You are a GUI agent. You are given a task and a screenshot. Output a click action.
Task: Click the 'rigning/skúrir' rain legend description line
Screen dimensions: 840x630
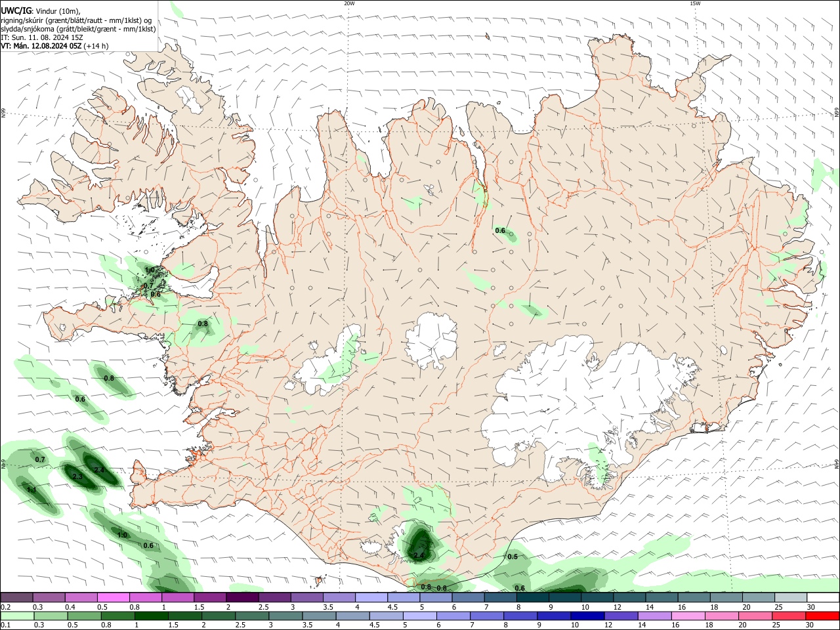point(76,20)
